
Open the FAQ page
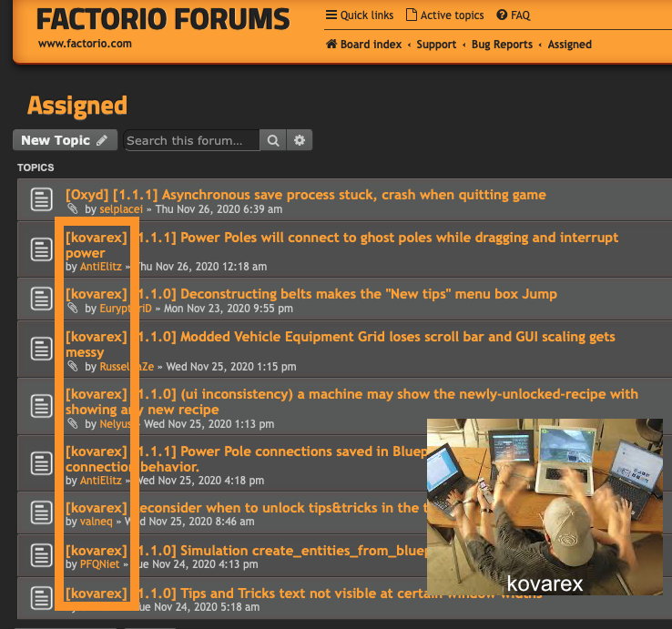point(513,15)
